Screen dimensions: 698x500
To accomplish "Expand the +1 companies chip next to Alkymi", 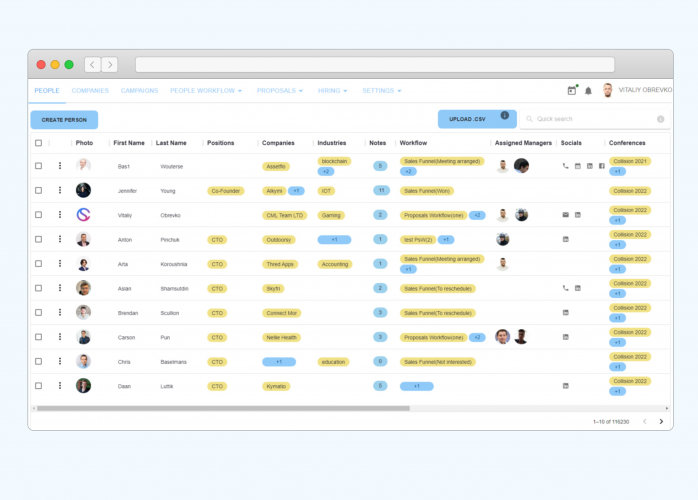I will point(296,191).
